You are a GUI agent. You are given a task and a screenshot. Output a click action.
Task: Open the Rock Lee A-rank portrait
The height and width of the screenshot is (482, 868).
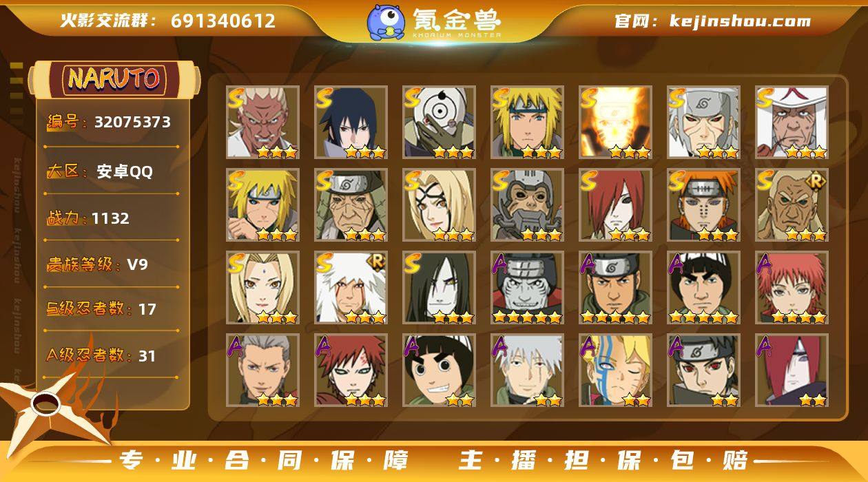coord(440,370)
